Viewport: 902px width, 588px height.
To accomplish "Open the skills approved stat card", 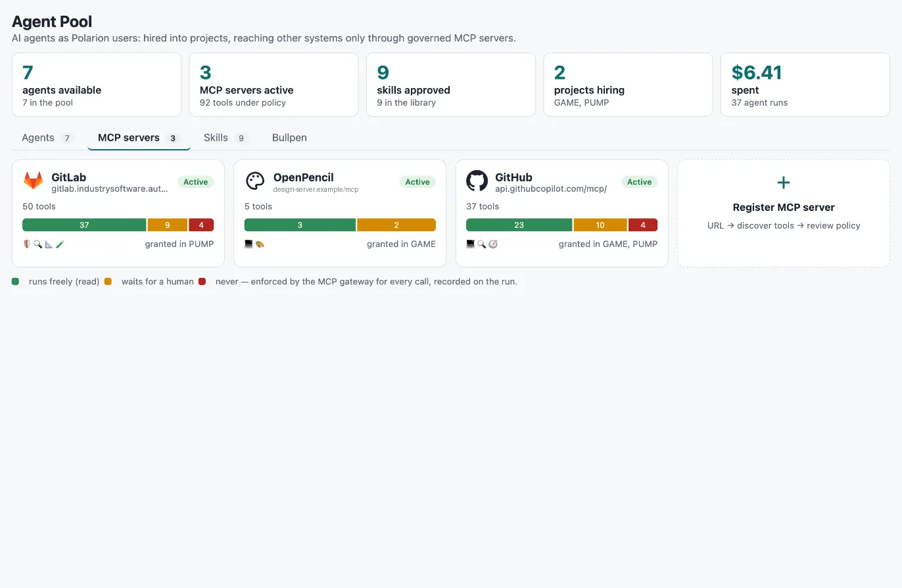I will (451, 85).
